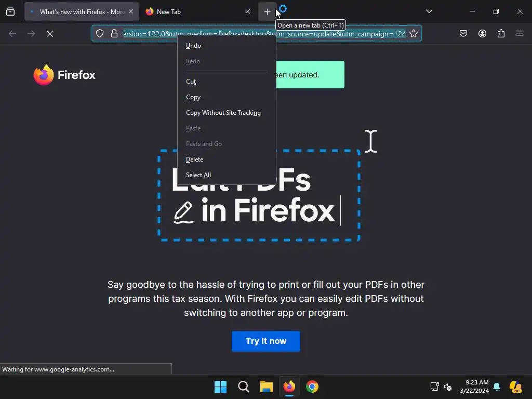
Task: Switch to What's new with Firefox tab
Action: pos(82,12)
